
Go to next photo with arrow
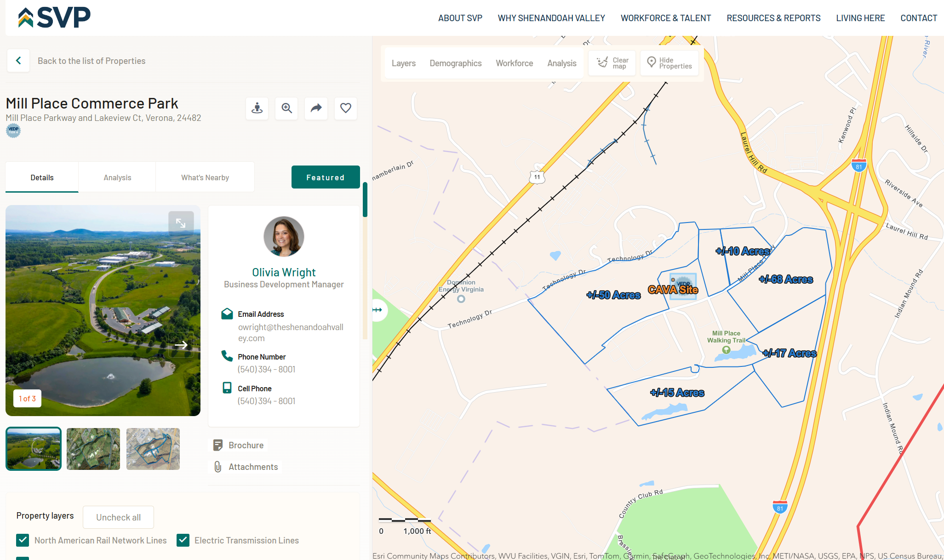point(181,345)
